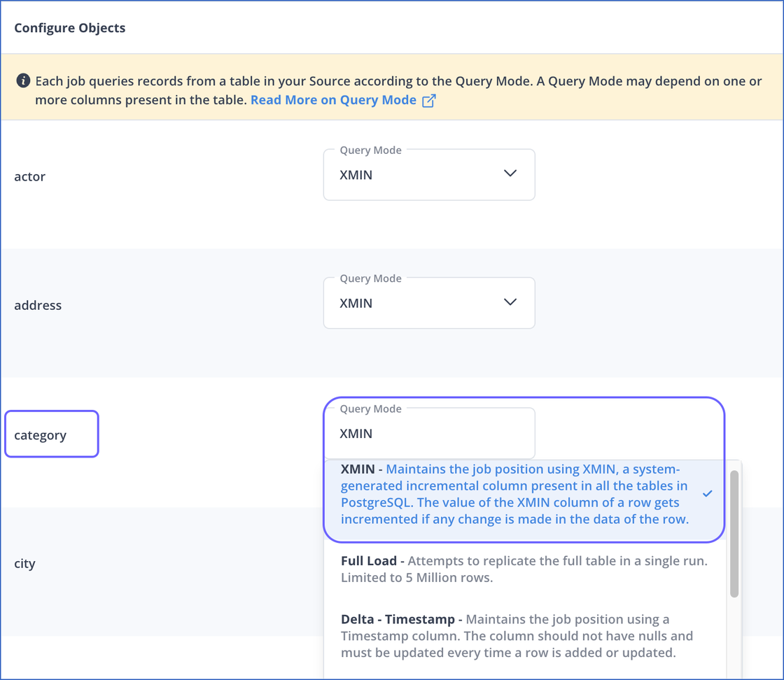
Task: Click the city table row label
Action: pyautogui.click(x=24, y=563)
